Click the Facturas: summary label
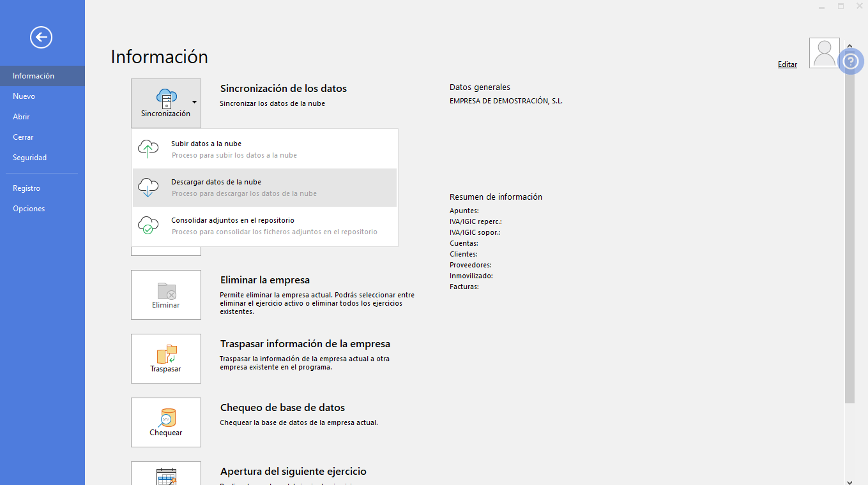 coord(464,287)
